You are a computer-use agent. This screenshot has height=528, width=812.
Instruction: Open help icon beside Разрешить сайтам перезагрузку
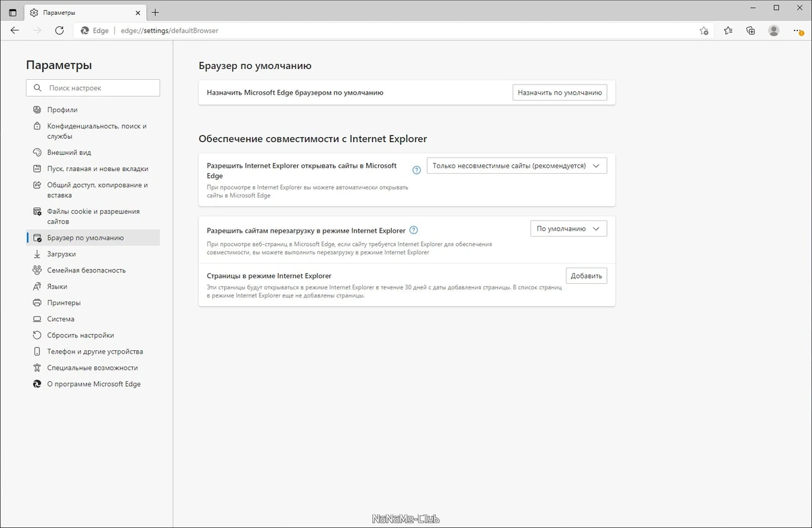tap(414, 230)
